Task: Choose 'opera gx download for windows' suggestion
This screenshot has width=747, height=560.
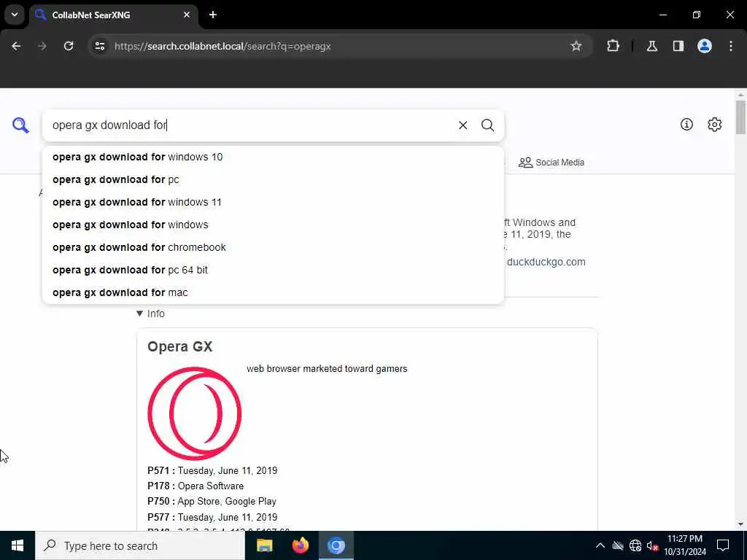Action: tap(273, 225)
